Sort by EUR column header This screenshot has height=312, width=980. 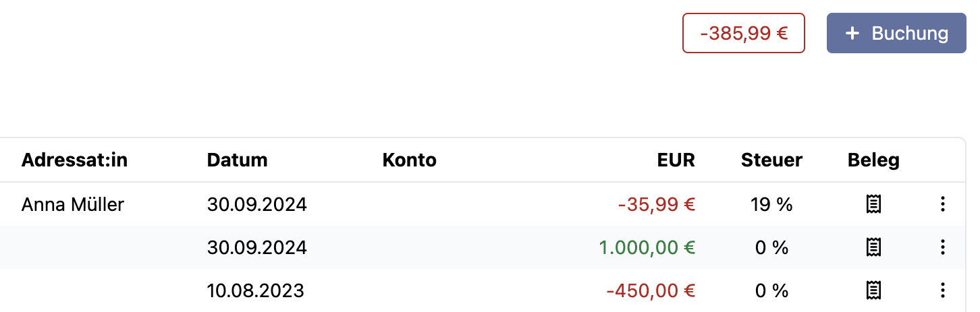(676, 160)
